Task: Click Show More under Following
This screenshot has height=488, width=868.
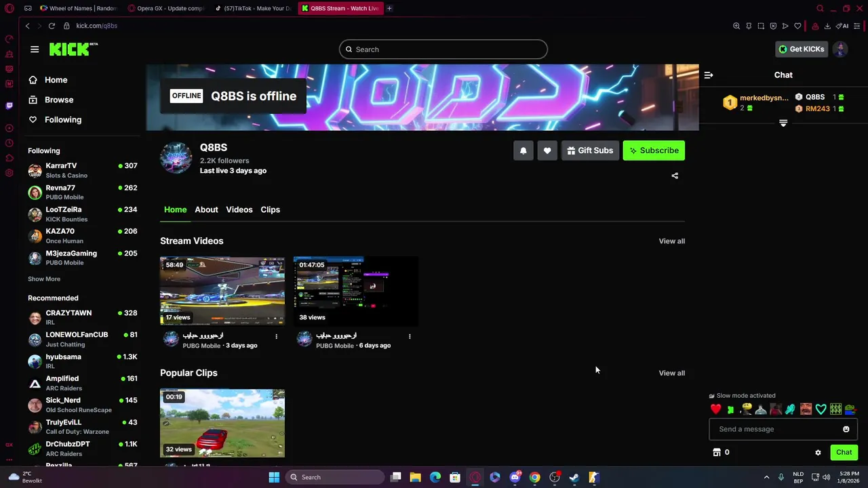Action: coord(44,279)
